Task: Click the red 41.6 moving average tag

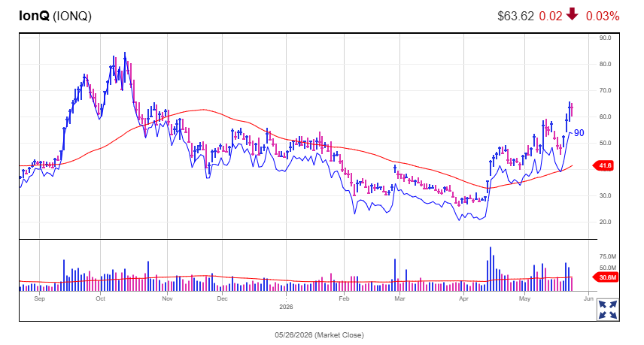Action: (x=603, y=165)
